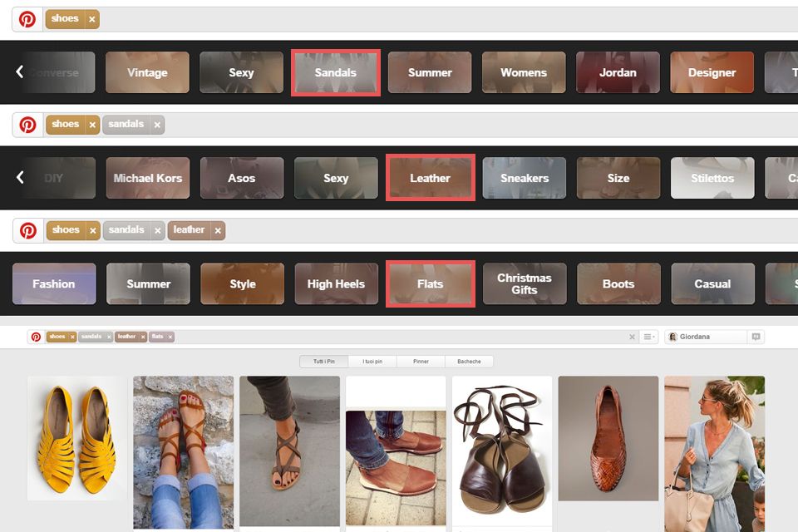Open the dark leather lace-up sandals pin

pos(502,451)
